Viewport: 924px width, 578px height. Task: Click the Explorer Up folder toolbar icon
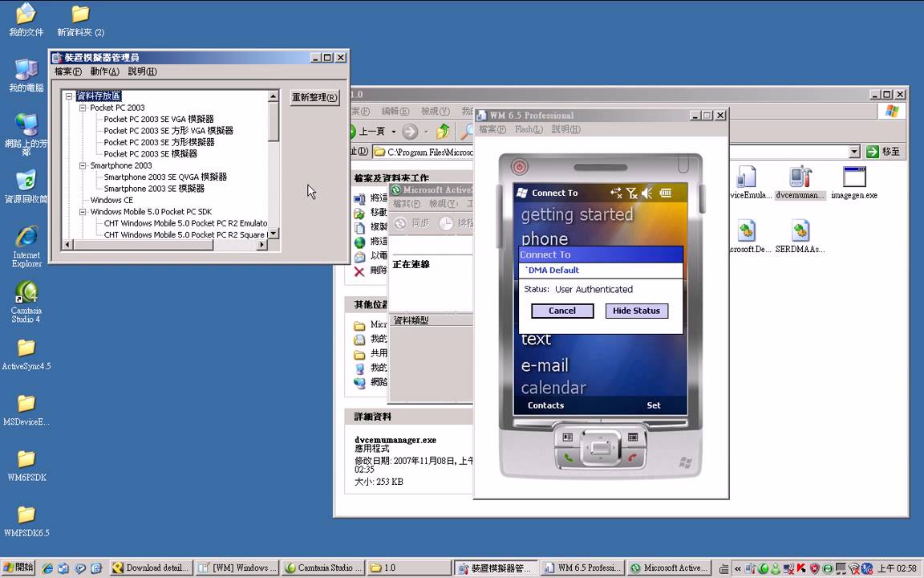tap(443, 131)
